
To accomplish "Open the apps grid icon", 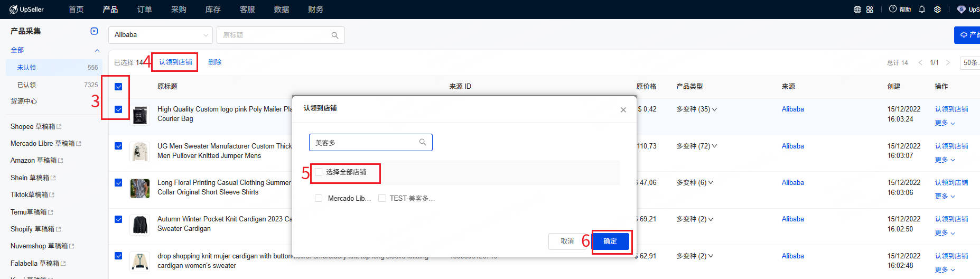I will click(870, 10).
